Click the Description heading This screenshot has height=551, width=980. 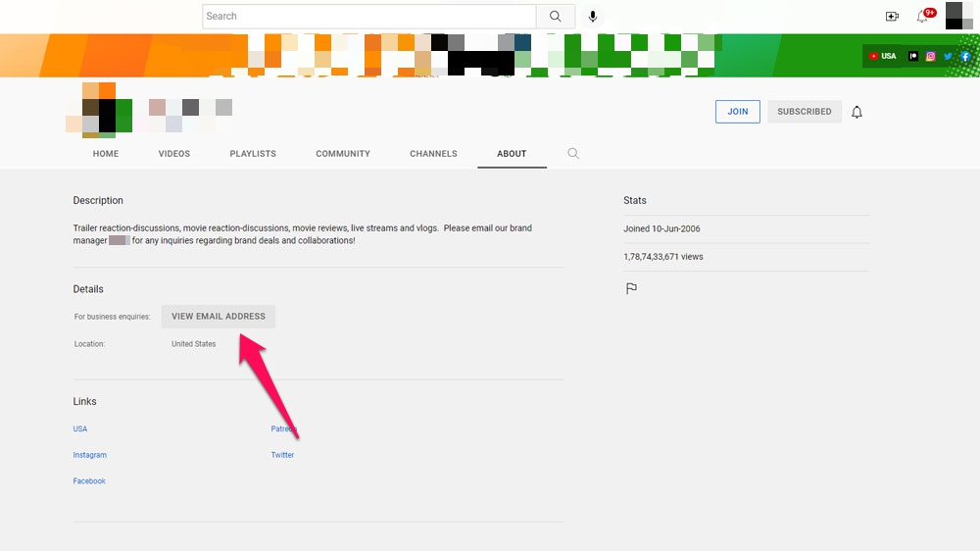point(98,201)
